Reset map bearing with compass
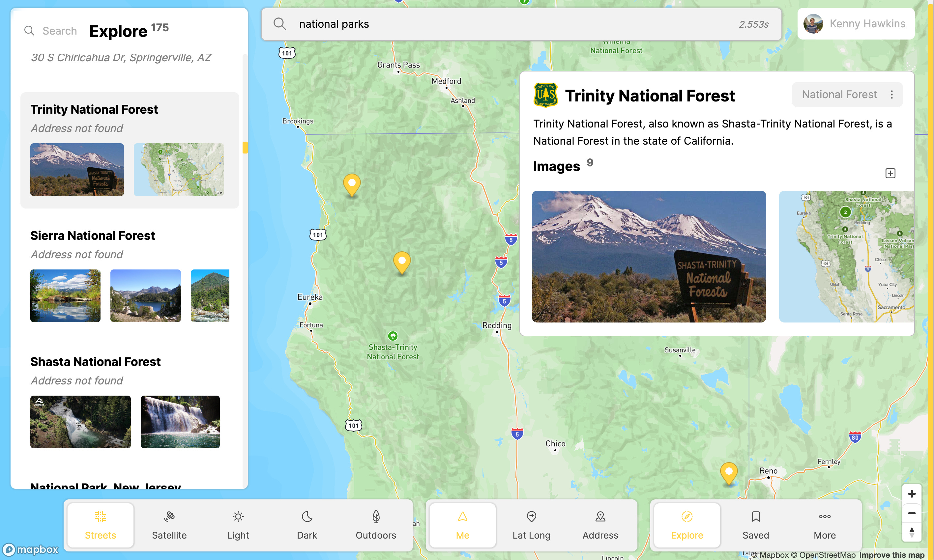The height and width of the screenshot is (560, 934). coord(911,532)
